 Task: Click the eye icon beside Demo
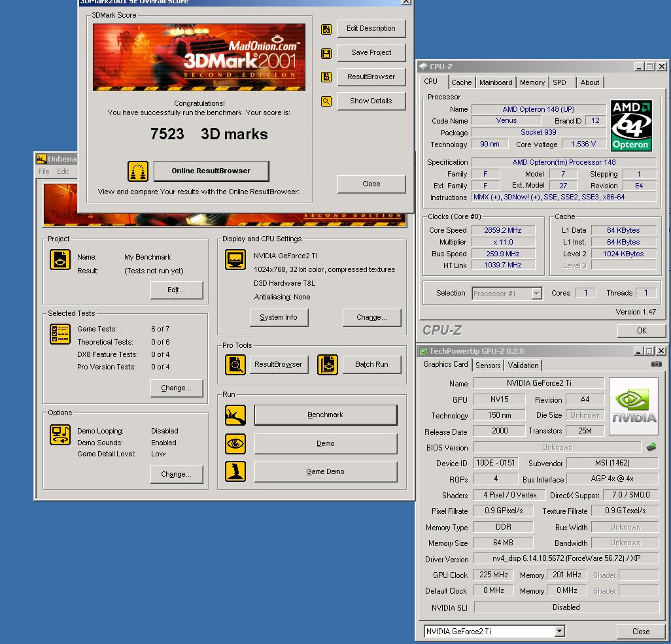click(x=235, y=444)
